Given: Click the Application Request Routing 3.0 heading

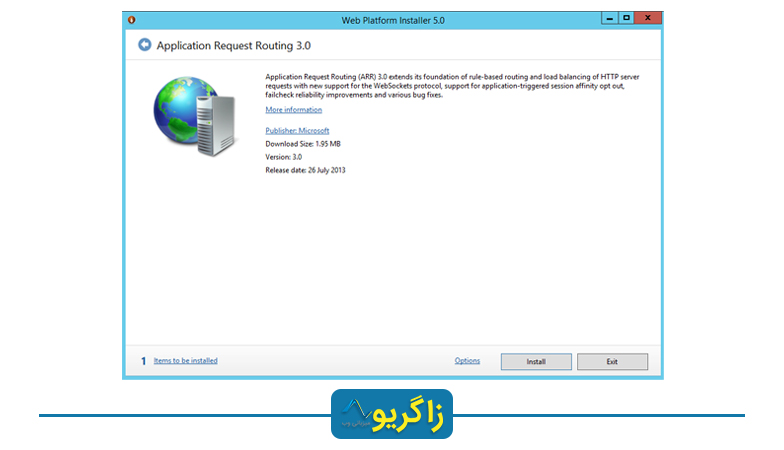Looking at the screenshot, I should (234, 46).
